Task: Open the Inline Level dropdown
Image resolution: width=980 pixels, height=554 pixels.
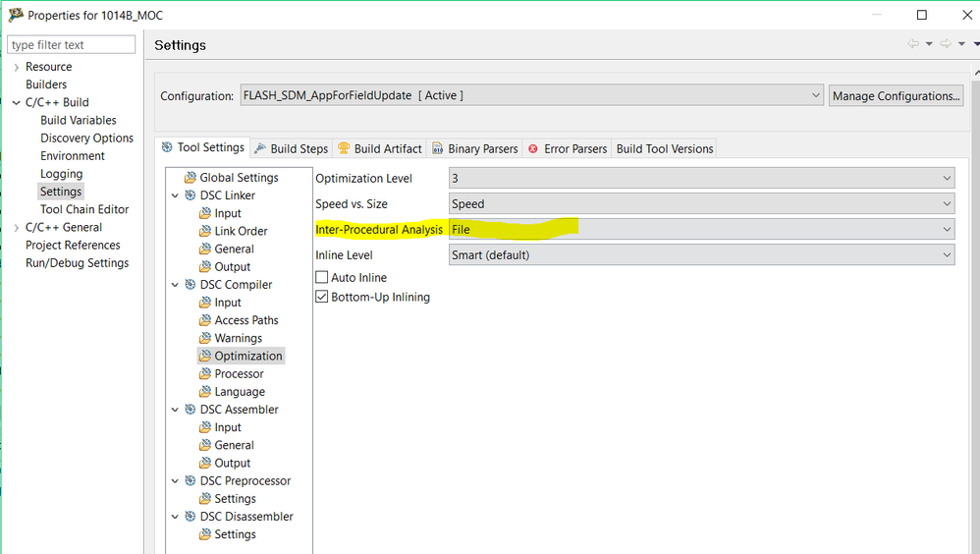Action: click(x=701, y=255)
